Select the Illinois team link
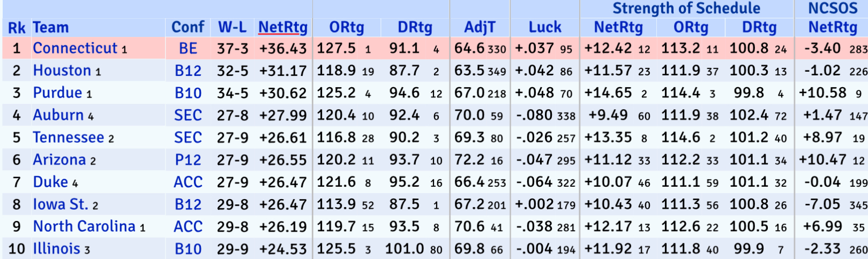The width and height of the screenshot is (868, 259). coord(57,249)
